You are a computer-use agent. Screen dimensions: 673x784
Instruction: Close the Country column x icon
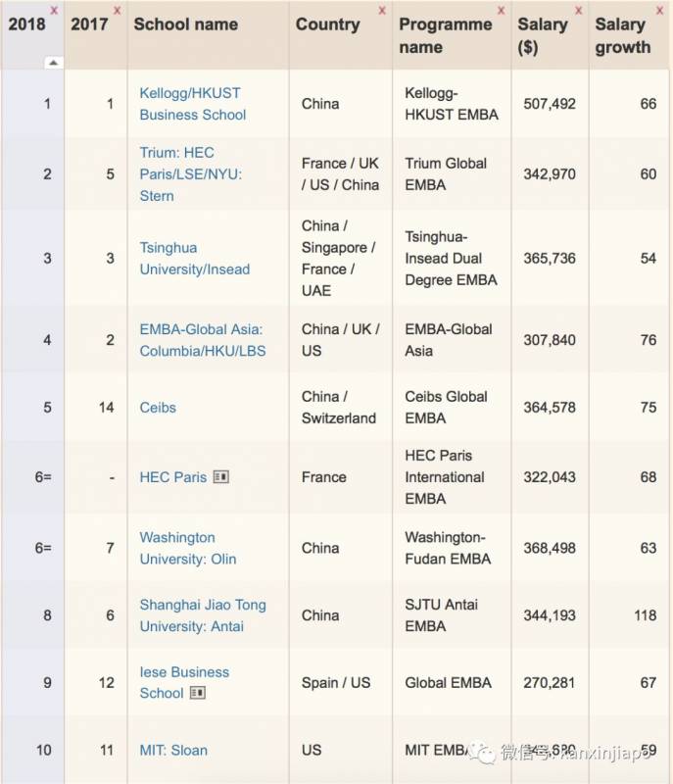[382, 11]
